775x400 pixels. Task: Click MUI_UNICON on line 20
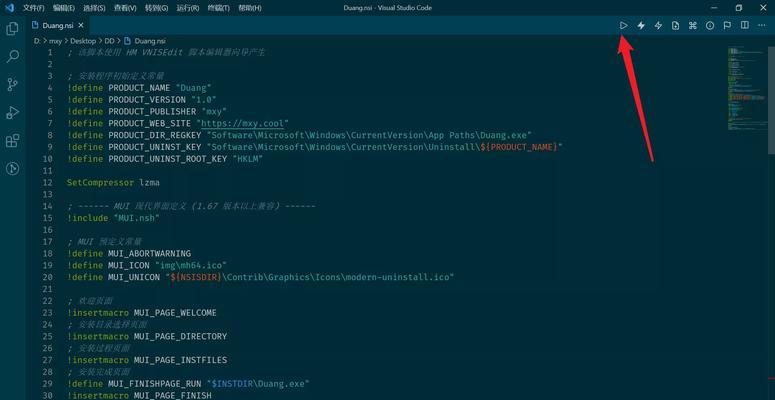point(134,277)
